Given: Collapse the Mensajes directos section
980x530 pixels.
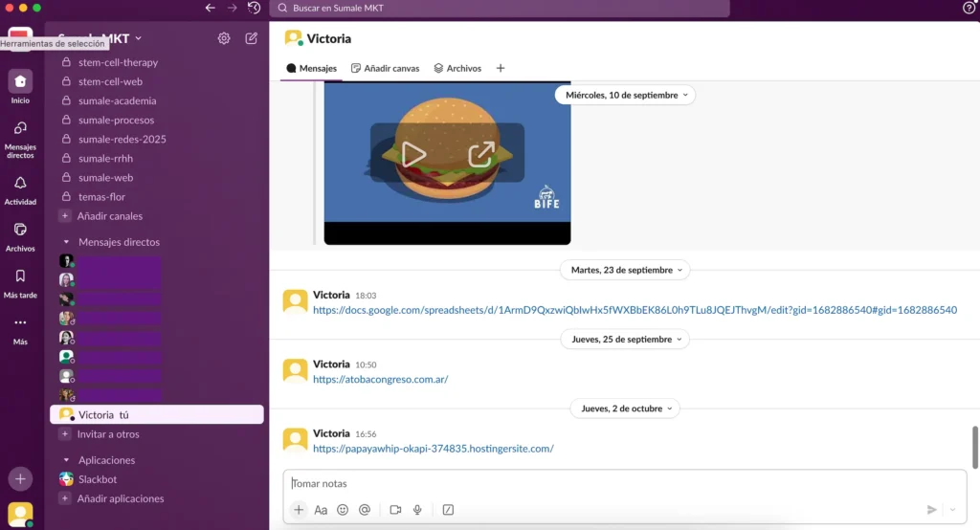Looking at the screenshot, I should pyautogui.click(x=66, y=242).
